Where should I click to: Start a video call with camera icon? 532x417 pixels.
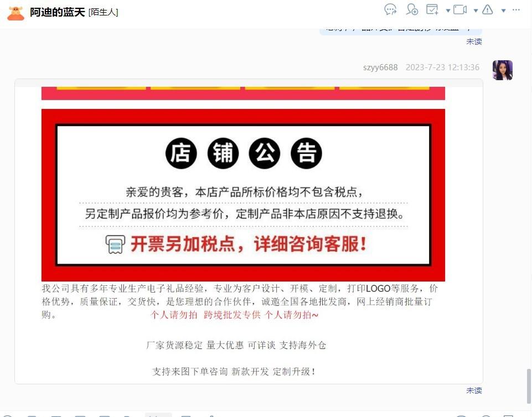point(460,9)
